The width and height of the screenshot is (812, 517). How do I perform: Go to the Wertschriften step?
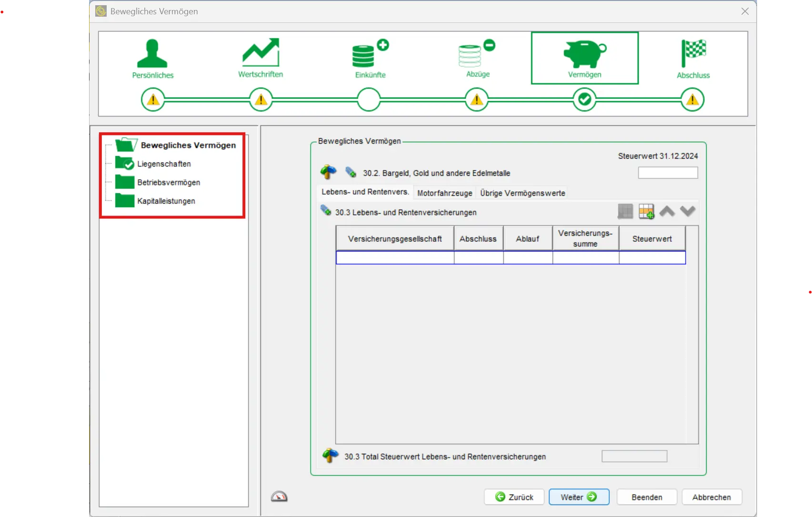[x=261, y=53]
